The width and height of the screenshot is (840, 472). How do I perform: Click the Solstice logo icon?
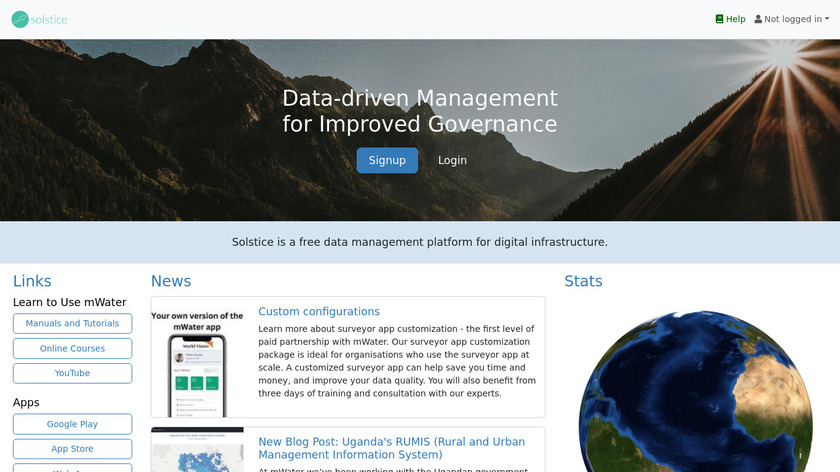click(x=19, y=19)
